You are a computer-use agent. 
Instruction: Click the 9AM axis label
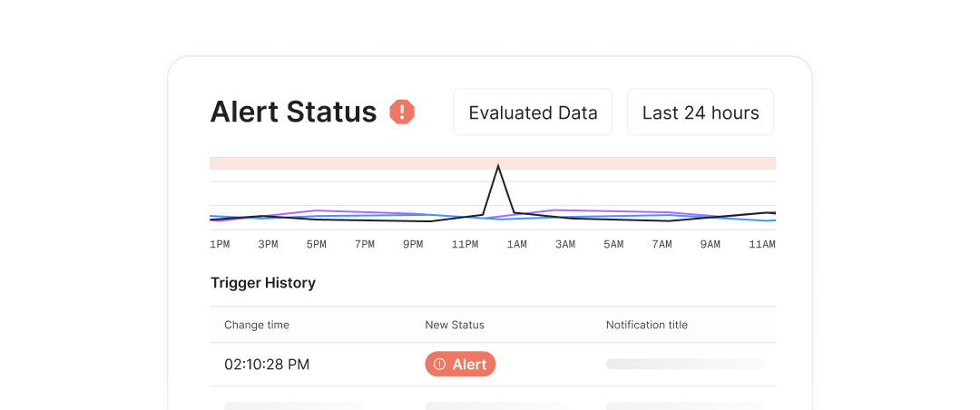[710, 244]
